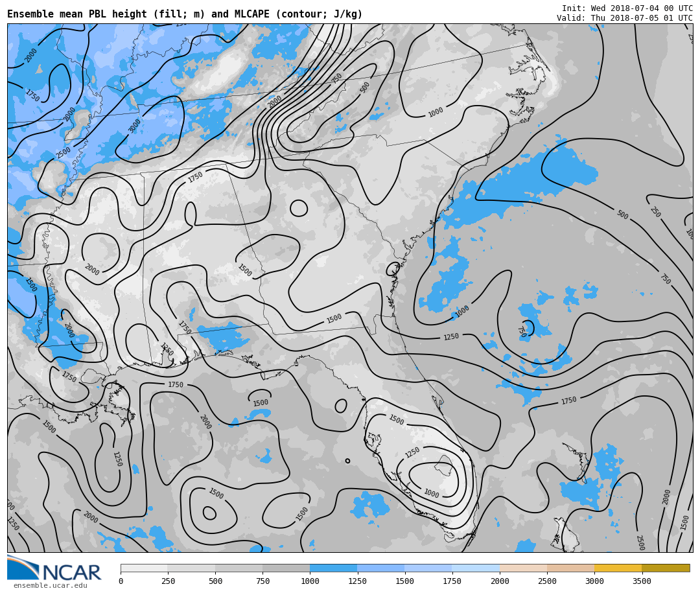Pick the dark gold colorbar segment above 3500
Image resolution: width=700 pixels, height=593 pixels.
[666, 568]
